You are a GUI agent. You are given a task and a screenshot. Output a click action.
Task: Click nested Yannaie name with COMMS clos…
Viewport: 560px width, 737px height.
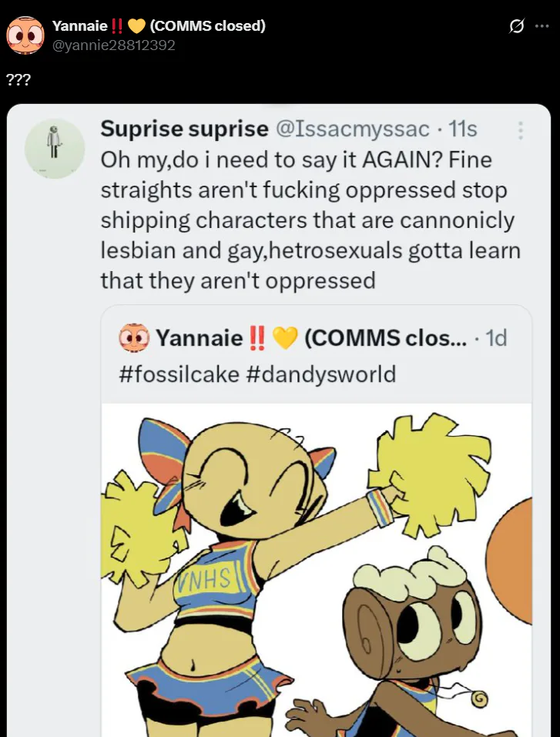311,338
